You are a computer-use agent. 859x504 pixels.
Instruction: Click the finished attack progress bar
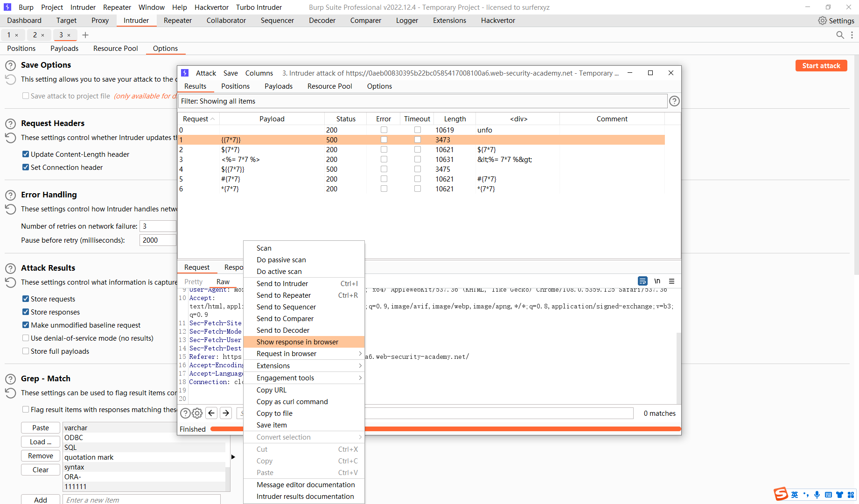[446, 429]
